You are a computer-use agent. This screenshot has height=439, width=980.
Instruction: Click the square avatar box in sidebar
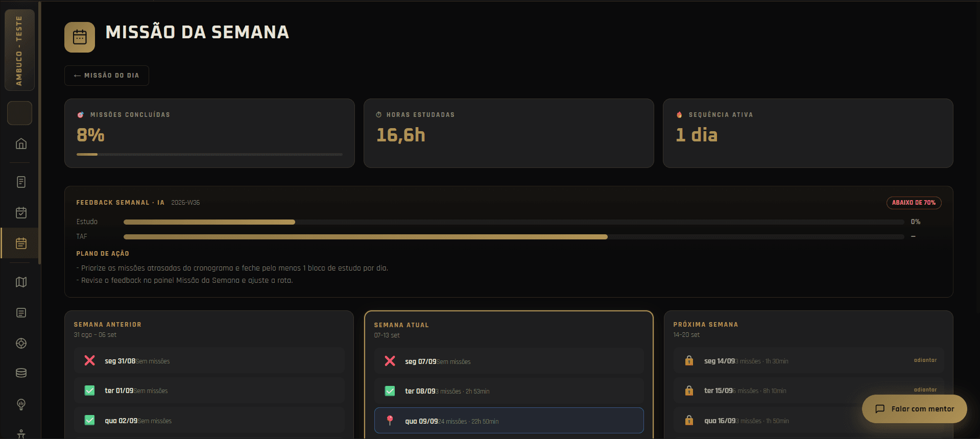(x=19, y=113)
